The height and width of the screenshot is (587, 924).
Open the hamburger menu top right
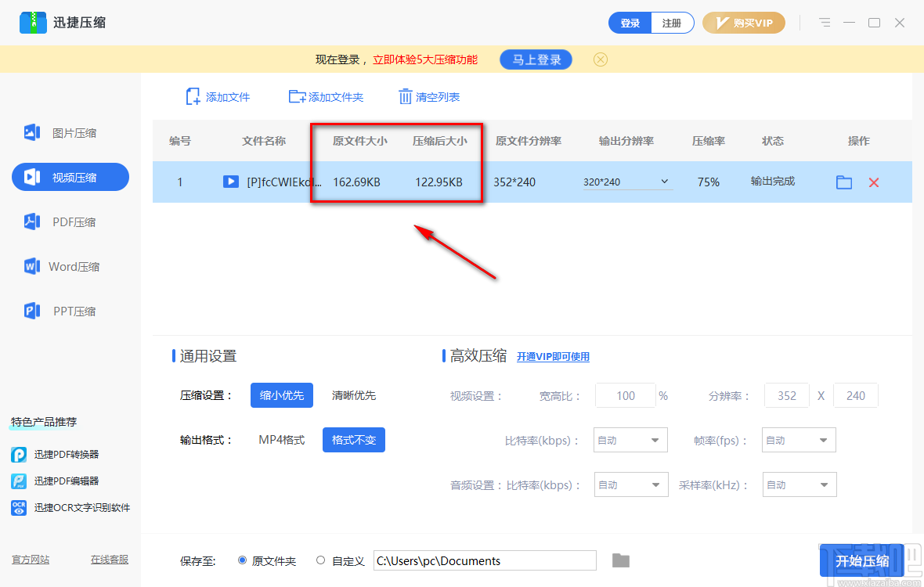coord(825,23)
